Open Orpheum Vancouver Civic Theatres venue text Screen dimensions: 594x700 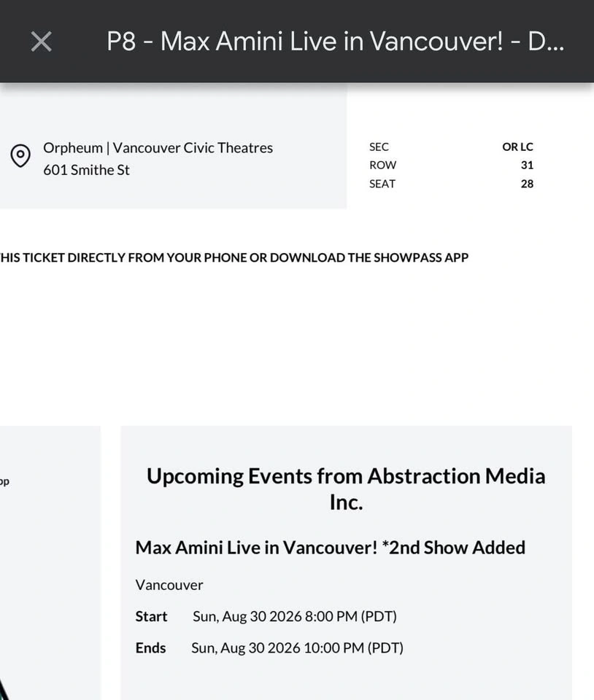[158, 148]
